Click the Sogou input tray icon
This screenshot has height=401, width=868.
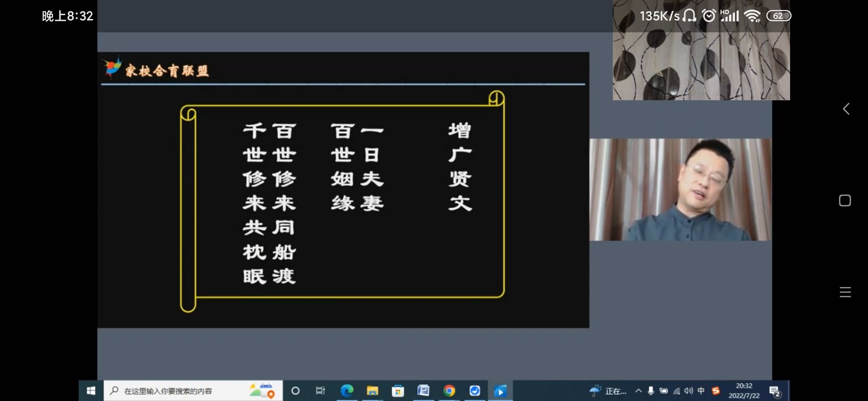coord(716,391)
